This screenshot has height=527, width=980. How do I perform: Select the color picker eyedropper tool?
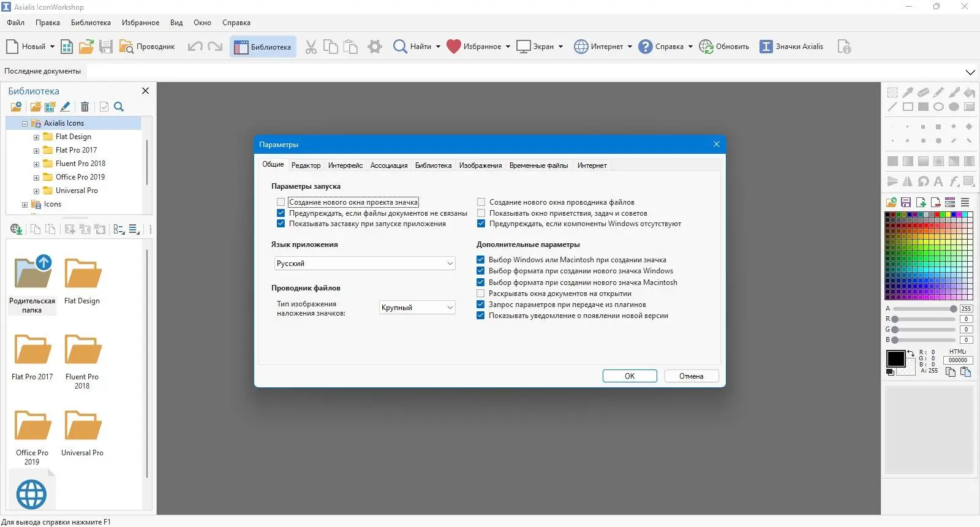(908, 93)
